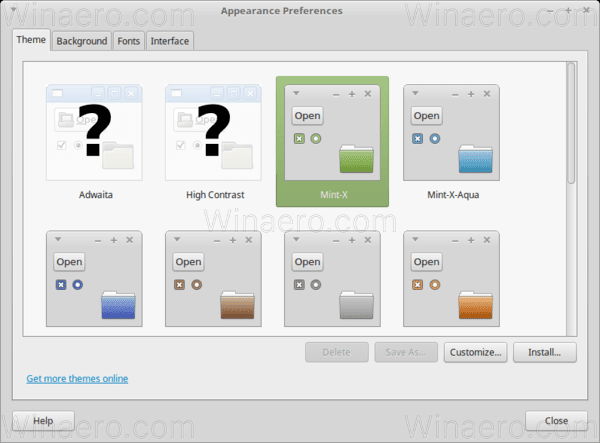The image size is (600, 443).
Task: Click the High Contrast theme label
Action: [215, 195]
